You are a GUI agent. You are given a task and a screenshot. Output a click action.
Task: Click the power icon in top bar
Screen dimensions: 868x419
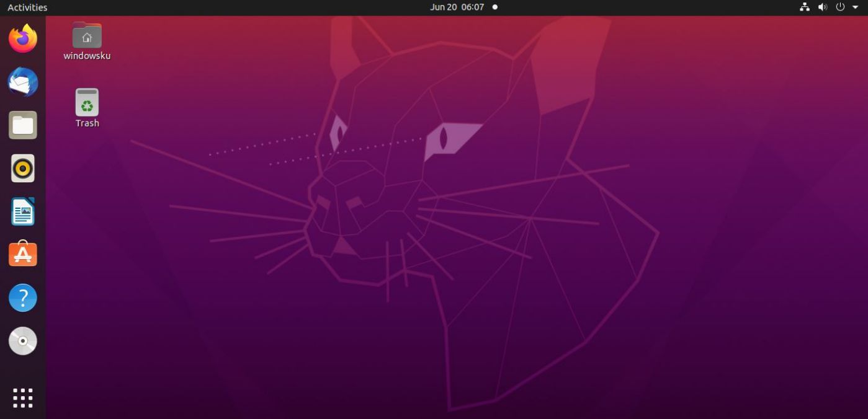point(841,7)
